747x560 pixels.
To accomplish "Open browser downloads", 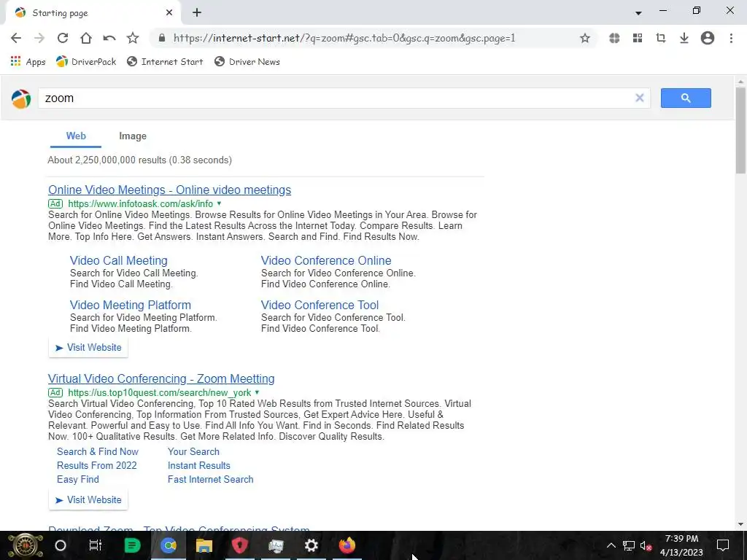I will (x=684, y=38).
